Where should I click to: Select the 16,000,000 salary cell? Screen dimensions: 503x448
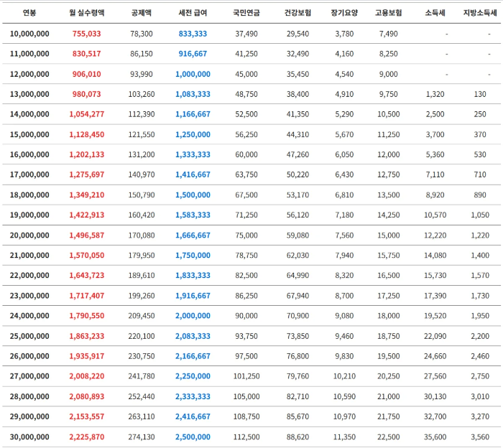click(29, 154)
